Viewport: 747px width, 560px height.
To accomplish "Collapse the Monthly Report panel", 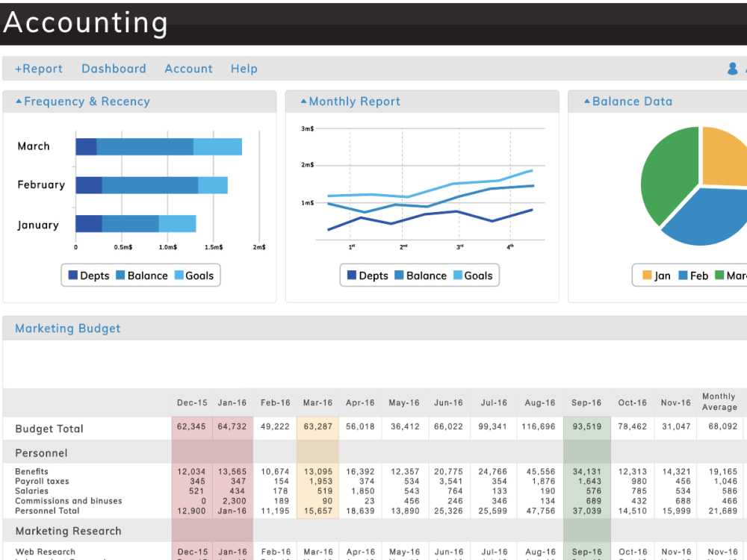I will pos(303,102).
